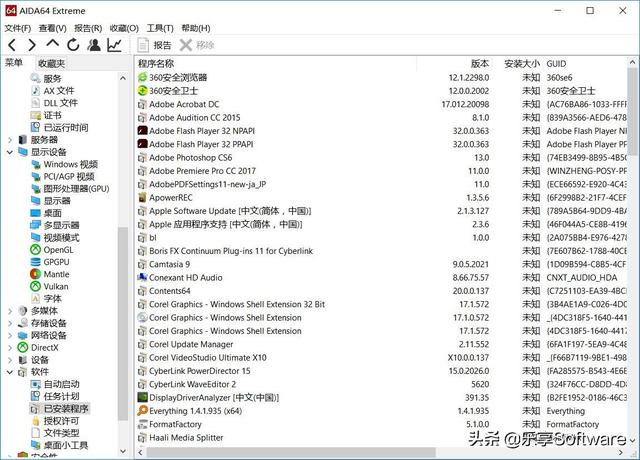Select the Conexant HD Audio row icon
The image size is (640, 460).
pos(142,278)
